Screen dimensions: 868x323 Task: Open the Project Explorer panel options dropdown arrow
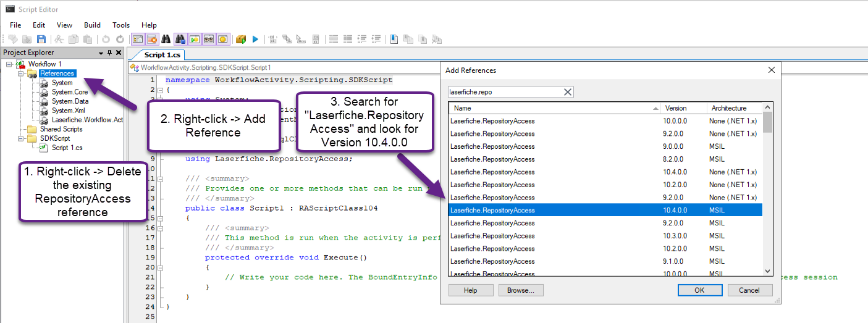[x=101, y=53]
